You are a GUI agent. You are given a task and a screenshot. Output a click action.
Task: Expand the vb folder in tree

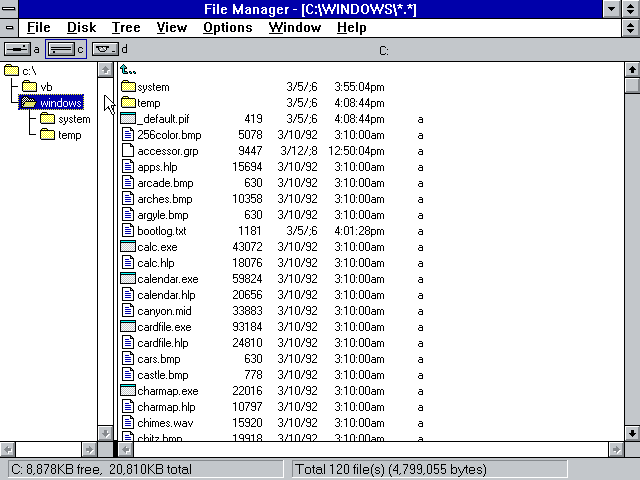coord(30,87)
